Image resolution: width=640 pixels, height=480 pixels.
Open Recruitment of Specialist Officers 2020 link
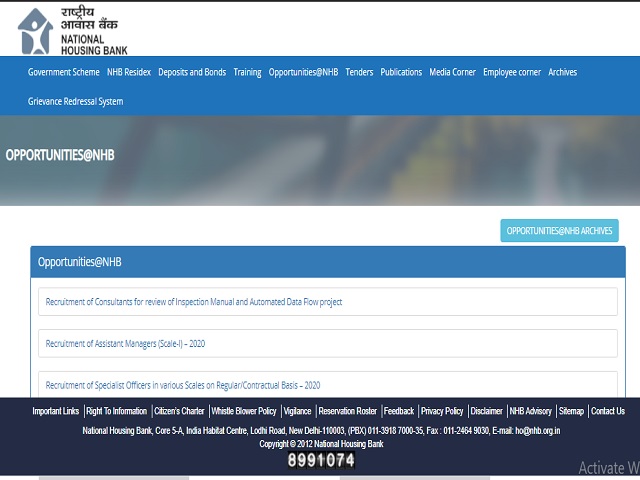click(183, 385)
